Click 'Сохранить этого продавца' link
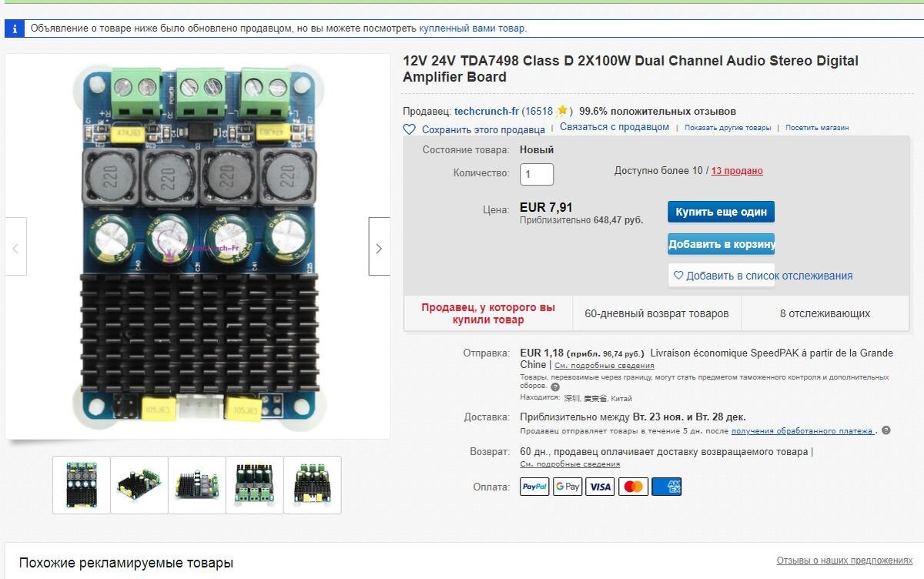The image size is (924, 579). pyautogui.click(x=484, y=129)
